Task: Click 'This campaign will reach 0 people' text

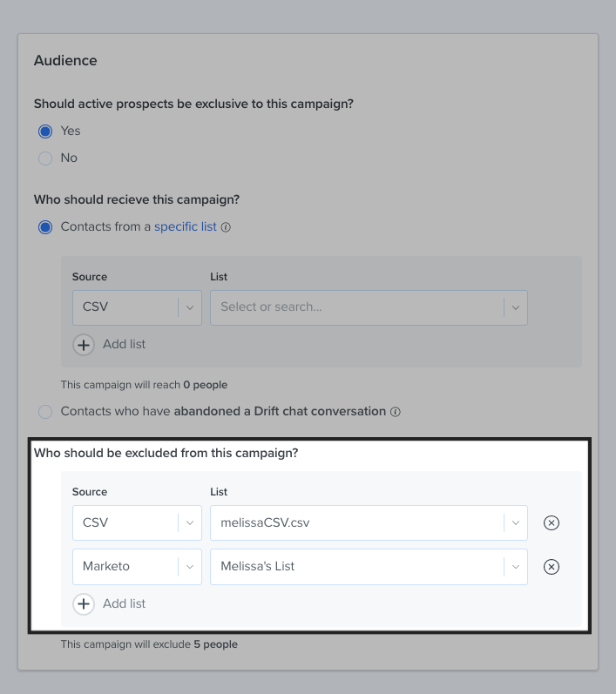Action: [144, 385]
